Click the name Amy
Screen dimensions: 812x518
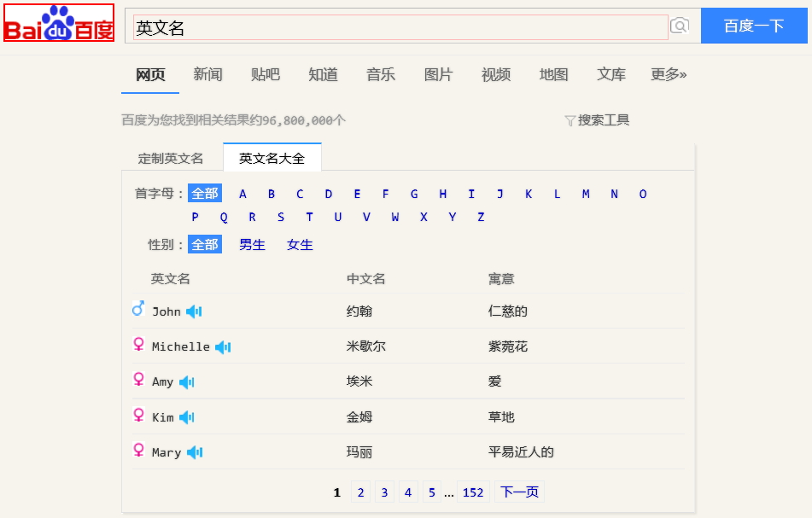(162, 382)
